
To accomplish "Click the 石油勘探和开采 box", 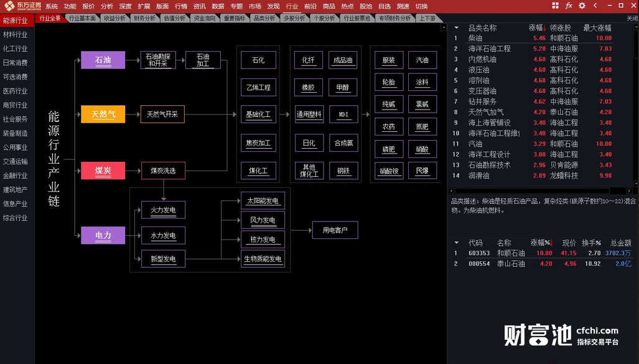I will 158,60.
